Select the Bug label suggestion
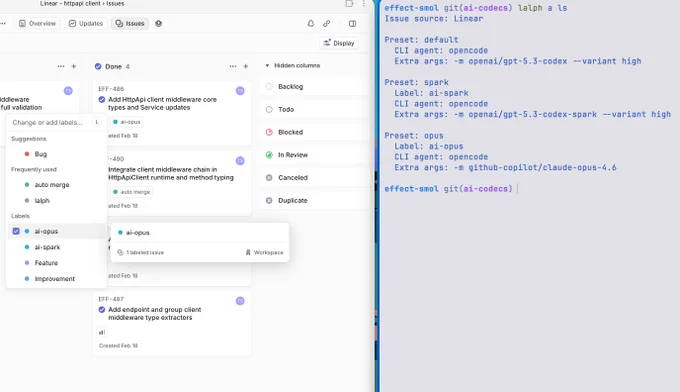 (x=56, y=154)
